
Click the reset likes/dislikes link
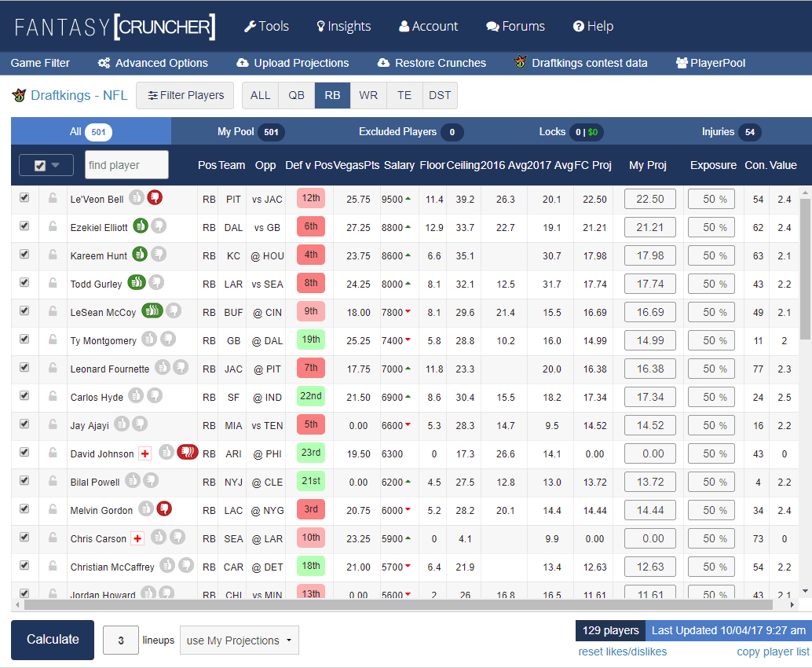pyautogui.click(x=623, y=651)
